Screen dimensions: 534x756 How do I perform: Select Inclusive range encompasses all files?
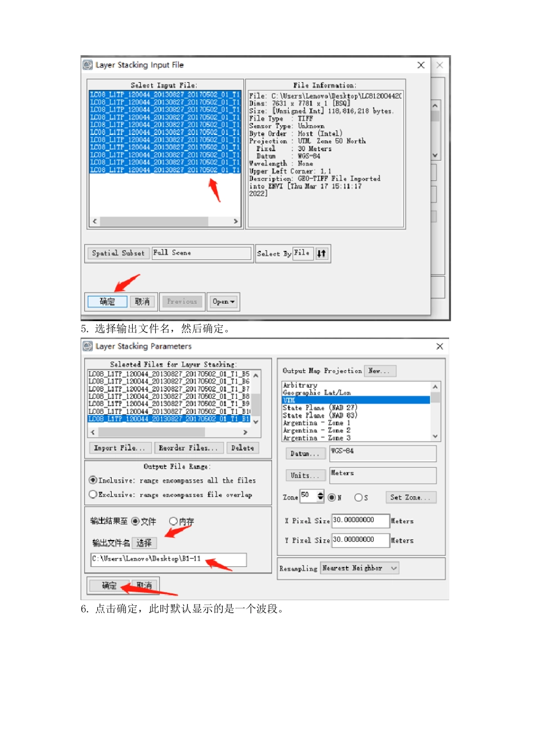click(x=93, y=480)
